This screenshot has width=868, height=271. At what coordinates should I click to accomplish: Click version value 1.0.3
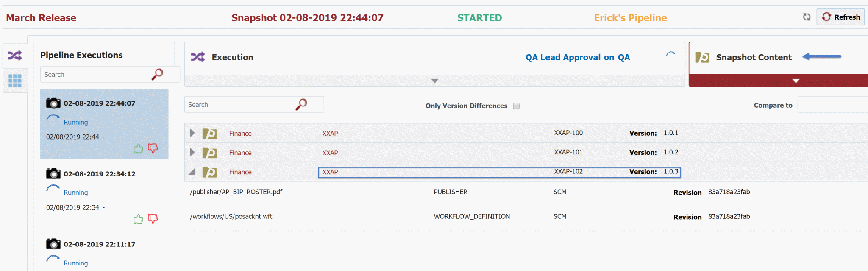[x=671, y=172]
